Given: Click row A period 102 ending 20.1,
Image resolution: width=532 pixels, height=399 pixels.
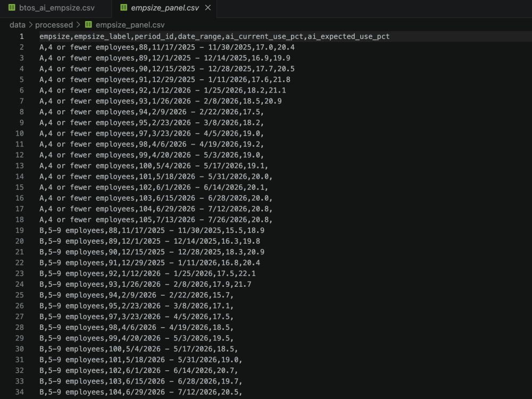Looking at the screenshot, I should point(154,187).
